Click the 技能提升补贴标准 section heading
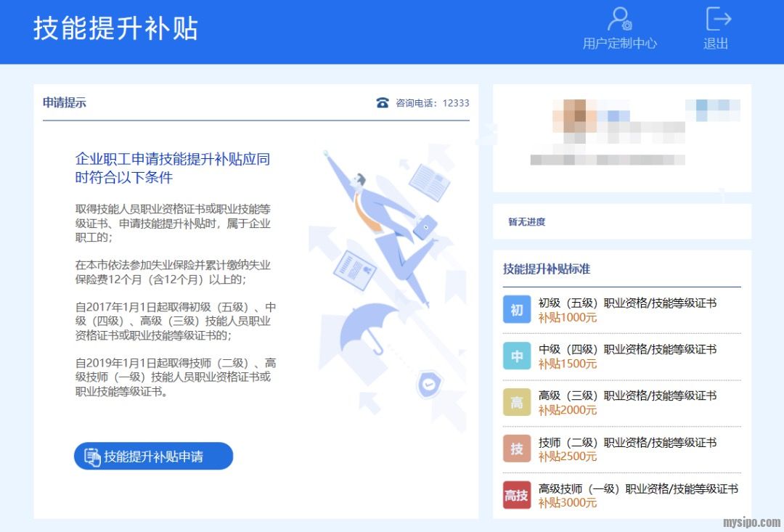Image resolution: width=784 pixels, height=532 pixels. (x=547, y=269)
